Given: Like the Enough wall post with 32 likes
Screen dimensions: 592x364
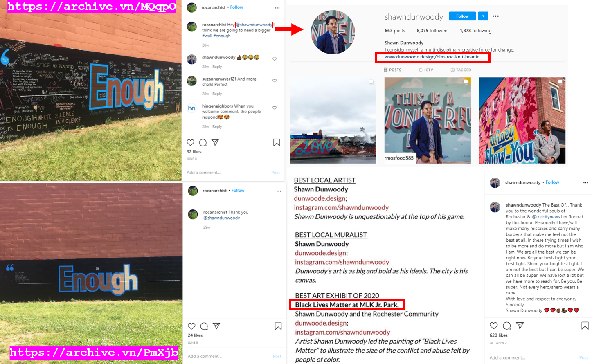Looking at the screenshot, I should [191, 143].
